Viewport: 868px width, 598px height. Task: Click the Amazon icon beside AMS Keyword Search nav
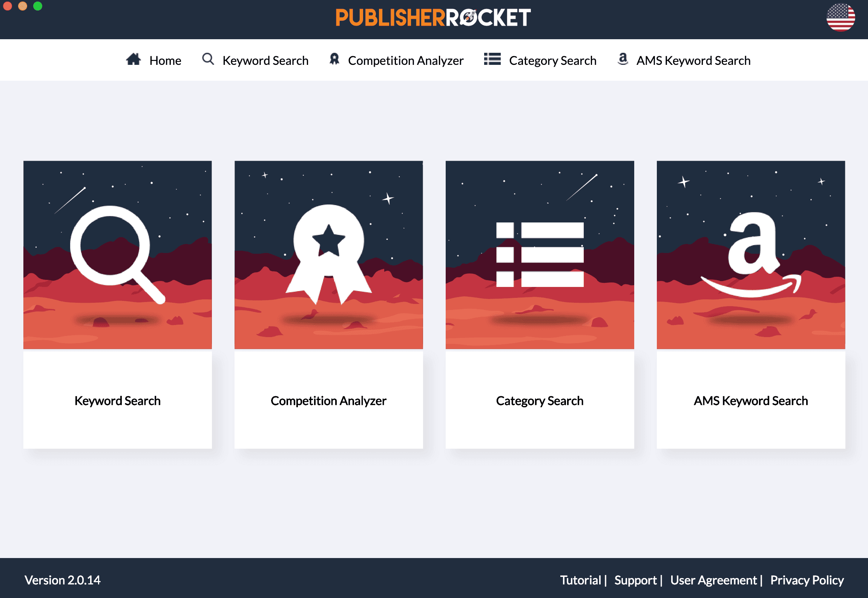pyautogui.click(x=623, y=59)
